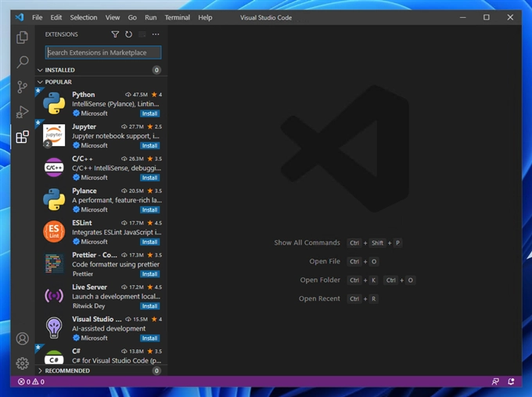This screenshot has width=532, height=397.
Task: Select the Pylance extension title
Action: [x=84, y=191]
